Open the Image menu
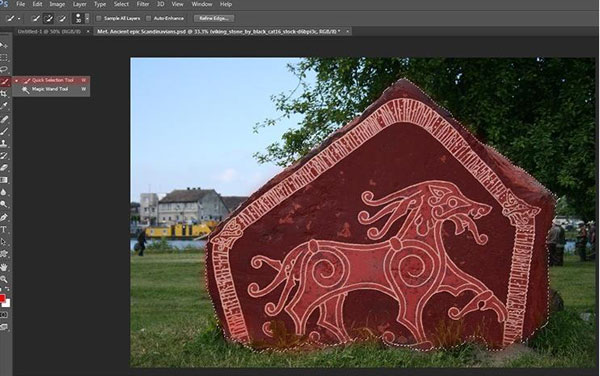The width and height of the screenshot is (600, 376). 57,4
